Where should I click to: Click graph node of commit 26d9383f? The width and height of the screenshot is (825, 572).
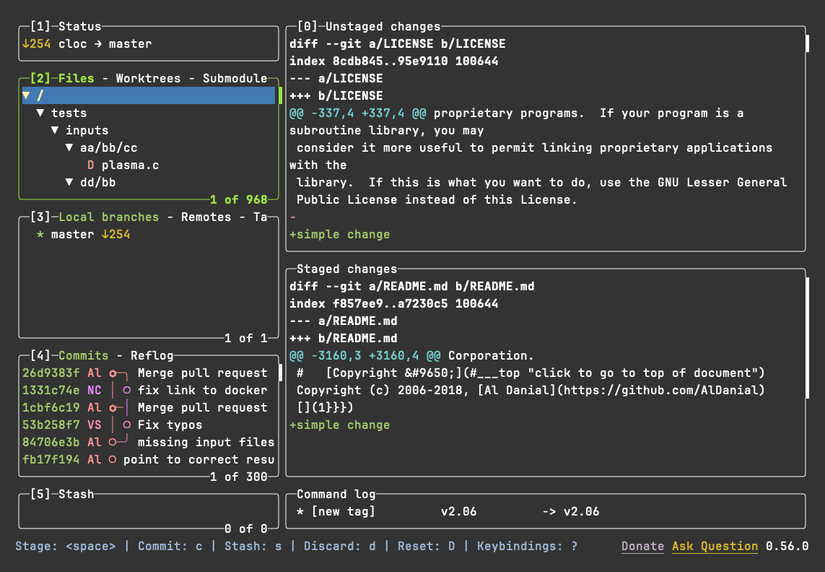pos(113,373)
